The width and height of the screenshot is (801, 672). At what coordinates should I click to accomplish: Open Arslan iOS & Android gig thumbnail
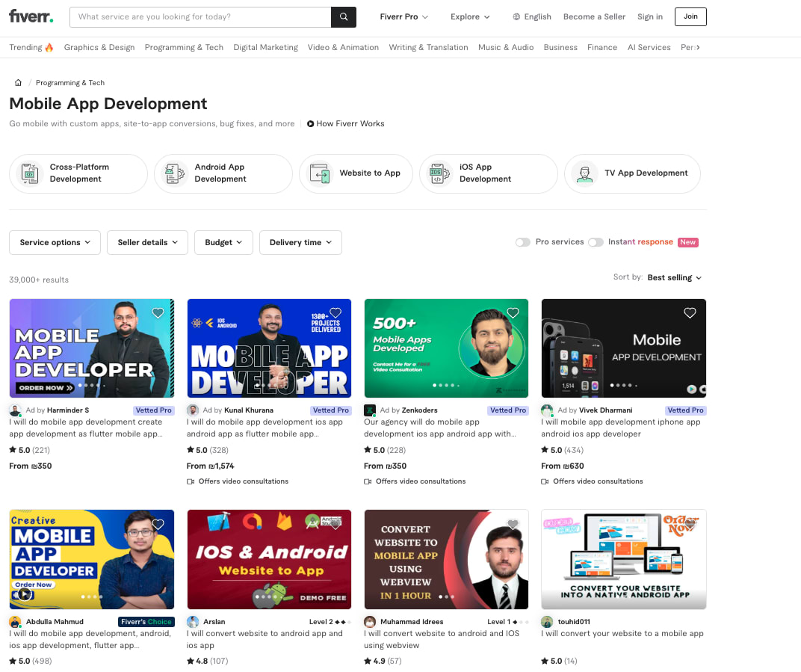[269, 559]
